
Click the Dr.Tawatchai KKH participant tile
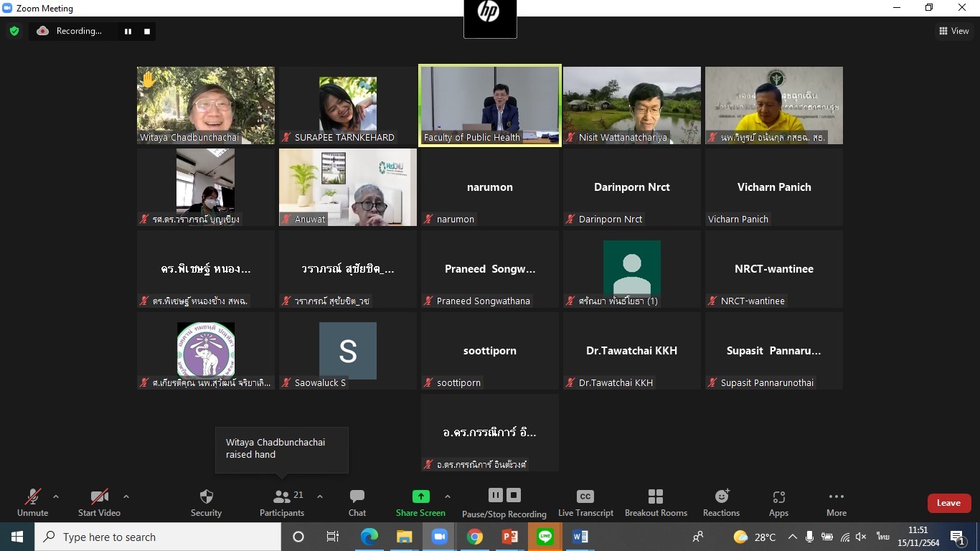click(x=632, y=351)
